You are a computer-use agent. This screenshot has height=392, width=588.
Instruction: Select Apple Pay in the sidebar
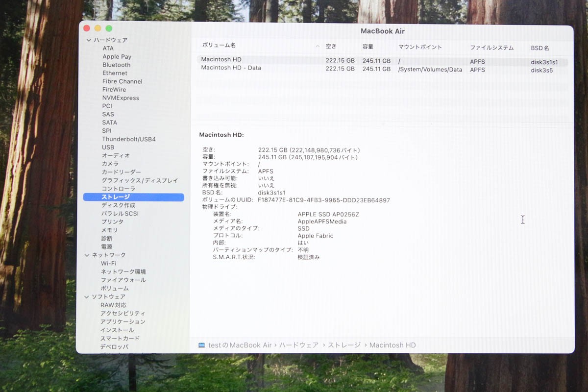click(117, 57)
